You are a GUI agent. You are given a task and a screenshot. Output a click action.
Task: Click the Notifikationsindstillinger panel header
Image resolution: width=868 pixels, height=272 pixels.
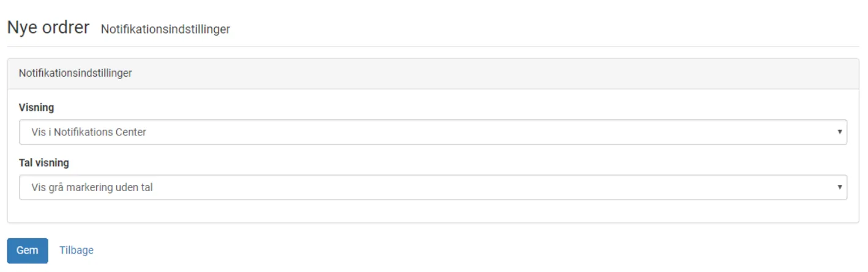(x=75, y=74)
